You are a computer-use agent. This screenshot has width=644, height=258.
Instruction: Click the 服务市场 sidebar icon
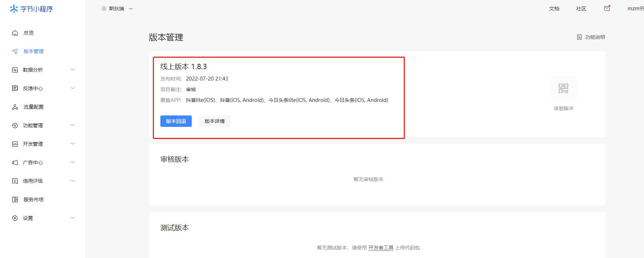pyautogui.click(x=15, y=200)
